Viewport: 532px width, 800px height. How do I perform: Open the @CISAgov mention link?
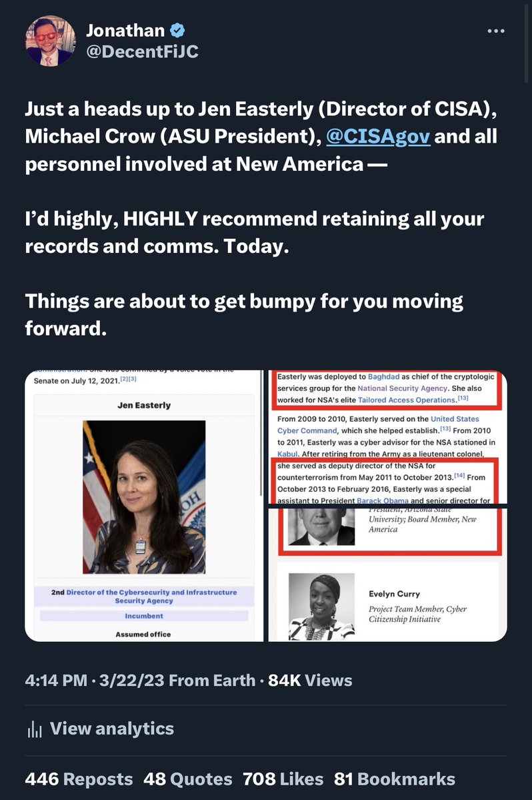(378, 136)
